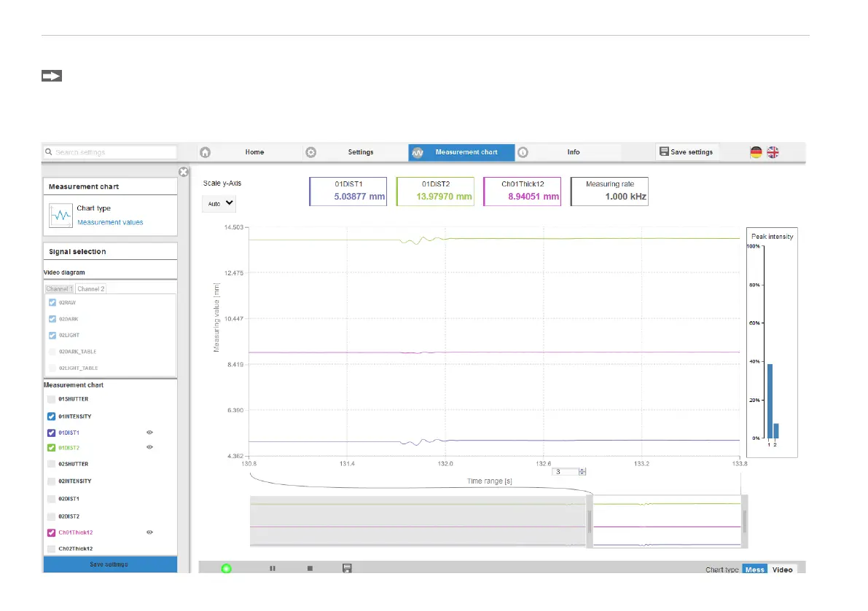Check the 02DIST2 signal checkbox

click(x=52, y=516)
